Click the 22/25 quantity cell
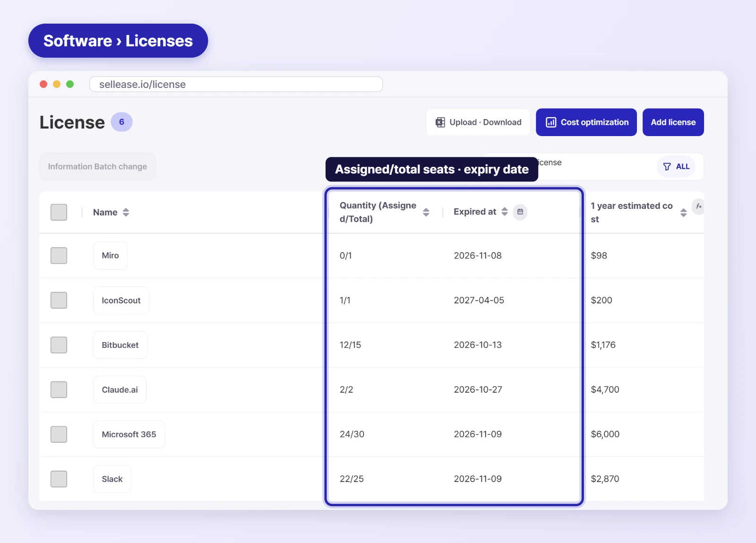 (352, 479)
